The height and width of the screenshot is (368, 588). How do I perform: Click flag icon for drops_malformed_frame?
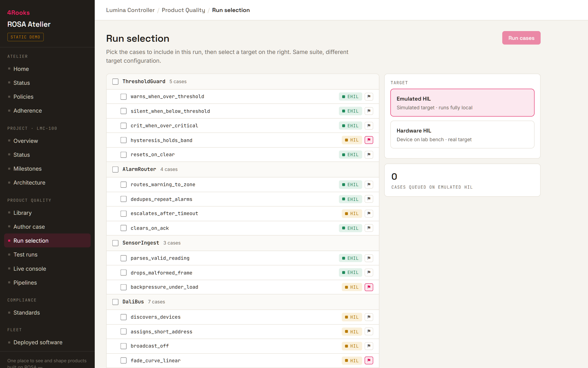click(x=369, y=273)
